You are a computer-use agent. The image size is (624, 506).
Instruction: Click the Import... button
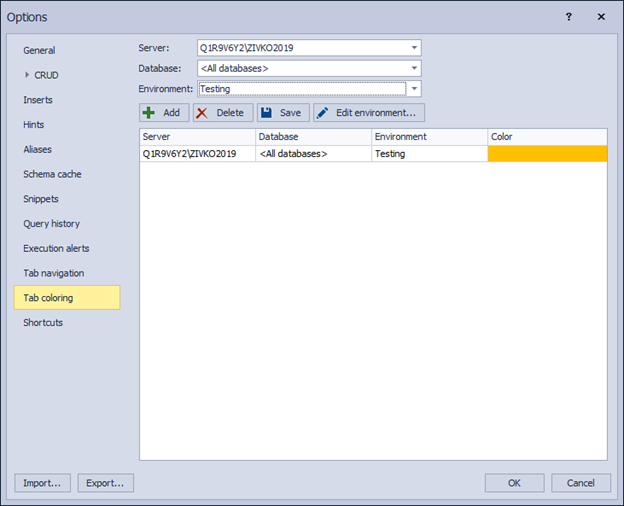click(x=43, y=483)
